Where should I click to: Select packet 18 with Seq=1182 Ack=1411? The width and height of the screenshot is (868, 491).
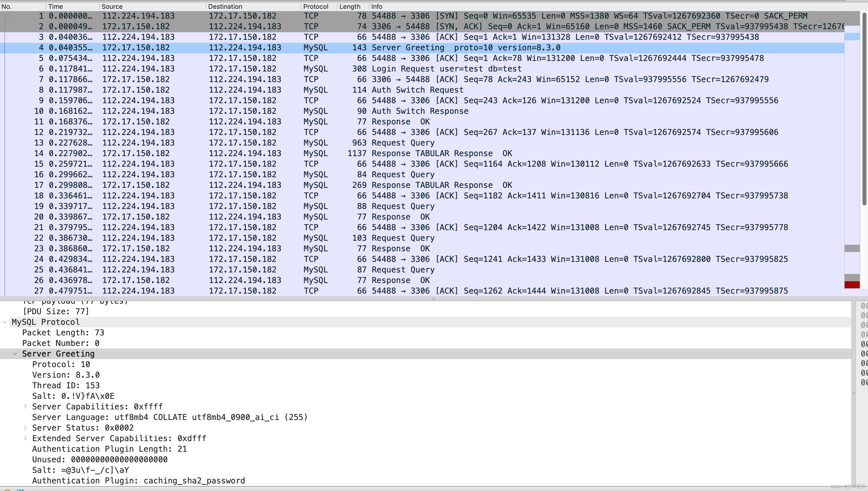click(422, 196)
